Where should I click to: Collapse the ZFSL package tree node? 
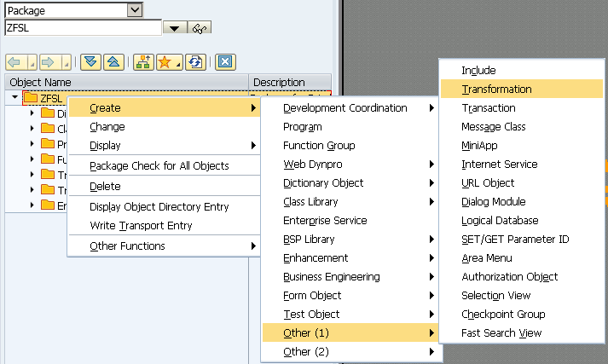click(16, 98)
